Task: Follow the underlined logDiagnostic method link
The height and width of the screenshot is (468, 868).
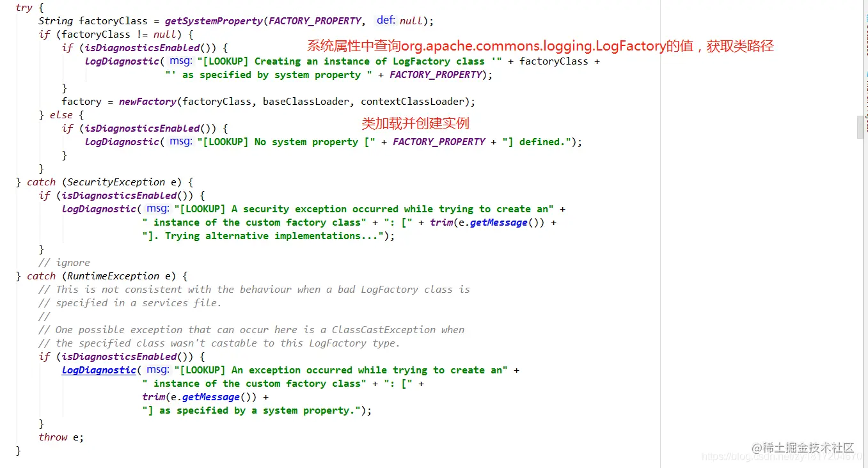Action: (x=99, y=370)
